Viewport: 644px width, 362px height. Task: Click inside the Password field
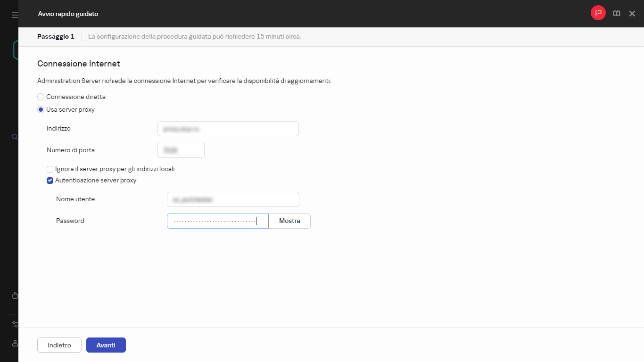[217, 221]
